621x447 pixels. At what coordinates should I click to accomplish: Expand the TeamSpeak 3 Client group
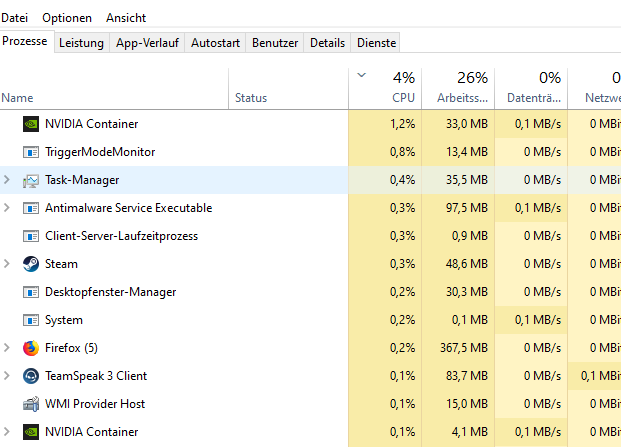tap(8, 376)
